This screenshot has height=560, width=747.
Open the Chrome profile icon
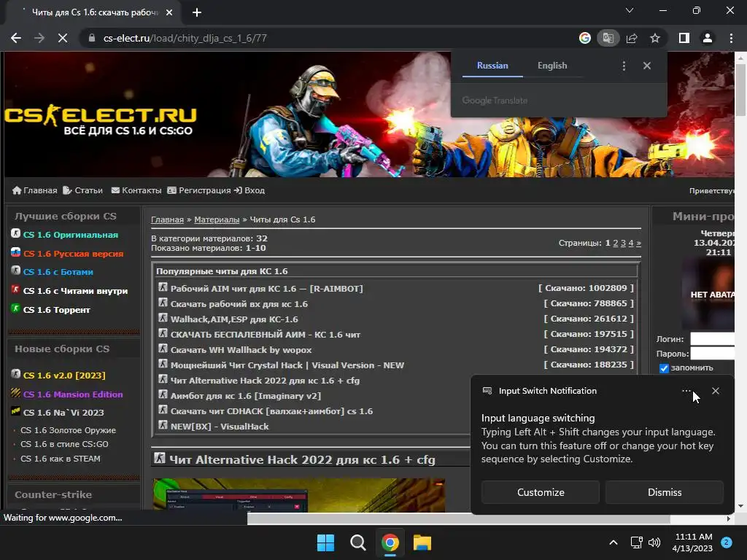(x=708, y=38)
